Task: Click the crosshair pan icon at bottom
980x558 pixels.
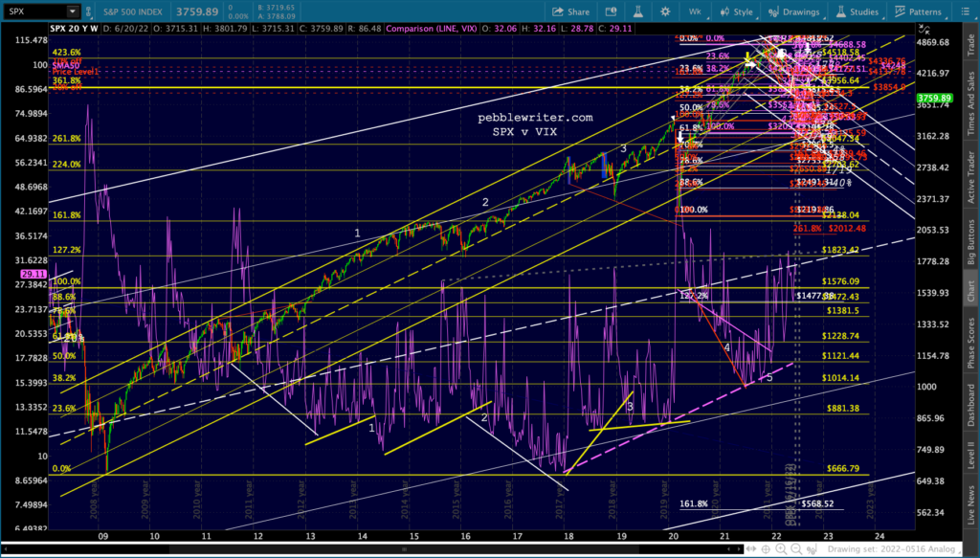Action: pyautogui.click(x=767, y=549)
